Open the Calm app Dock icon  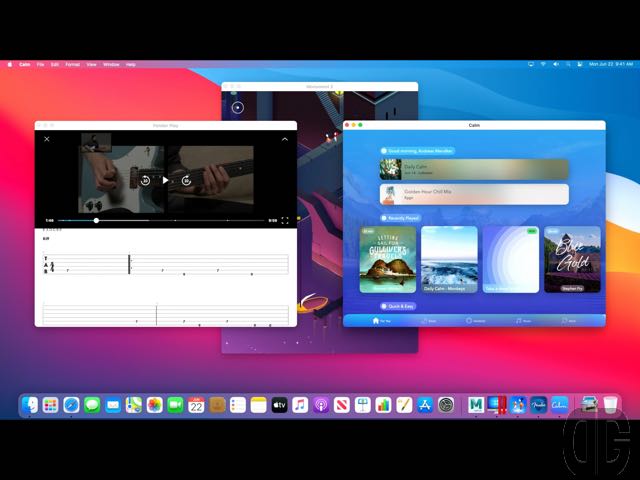(560, 405)
